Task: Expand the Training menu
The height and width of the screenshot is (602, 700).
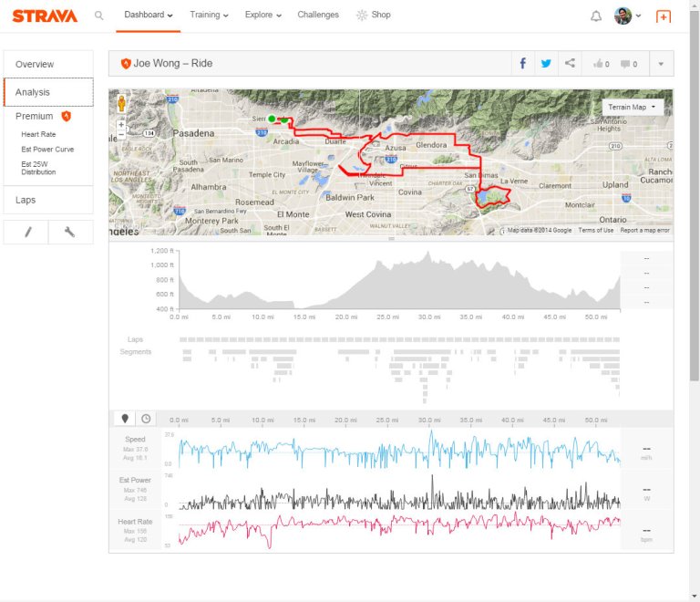Action: (209, 16)
